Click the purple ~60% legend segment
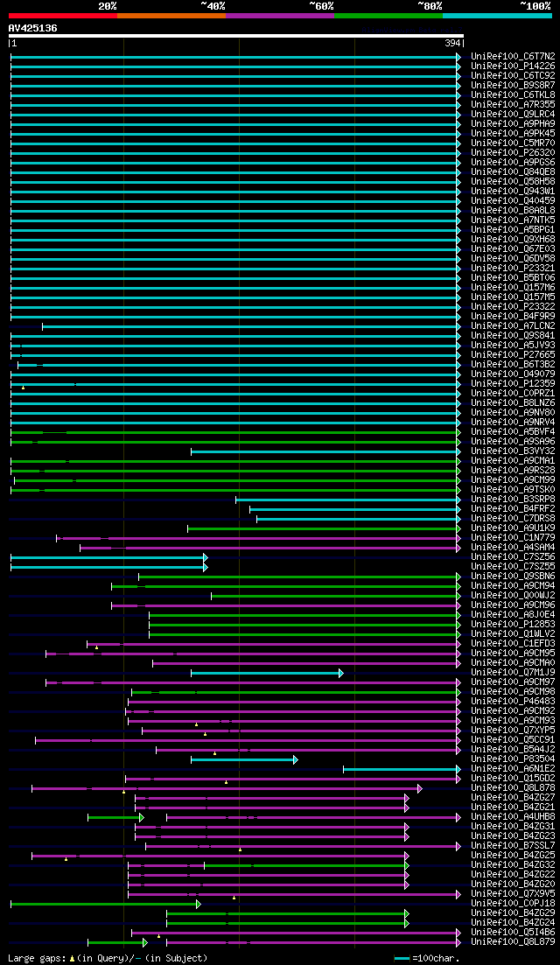 pyautogui.click(x=280, y=15)
